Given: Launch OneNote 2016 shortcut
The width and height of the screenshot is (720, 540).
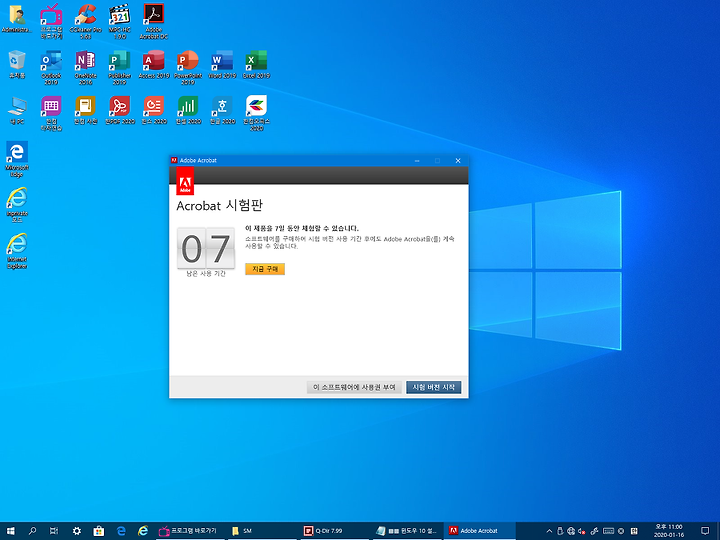Looking at the screenshot, I should (85, 67).
